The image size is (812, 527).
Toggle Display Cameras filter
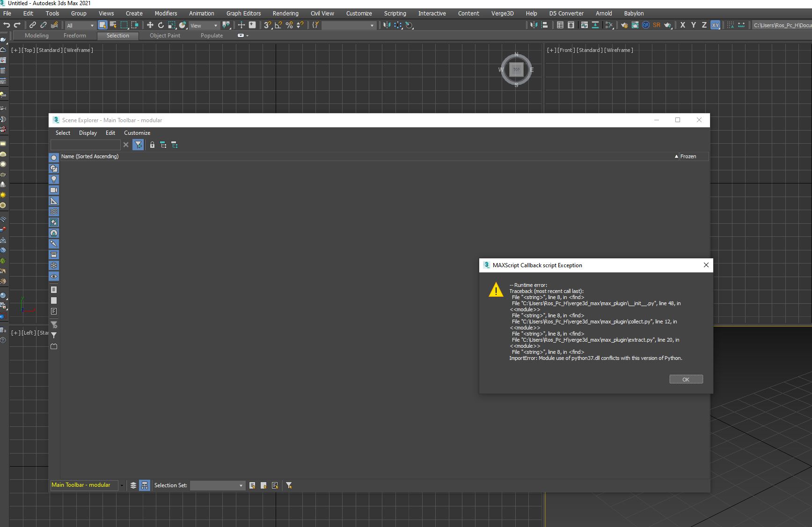tap(54, 190)
